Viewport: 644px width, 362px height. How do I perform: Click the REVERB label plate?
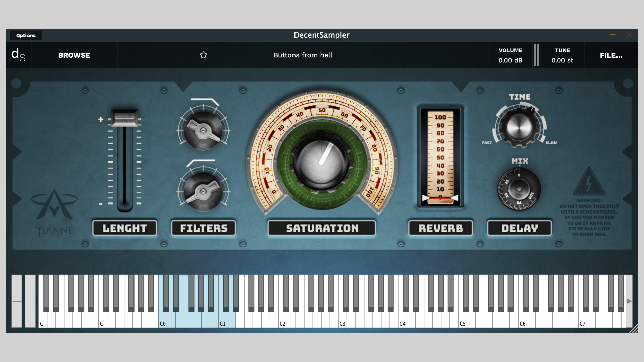[x=440, y=228]
